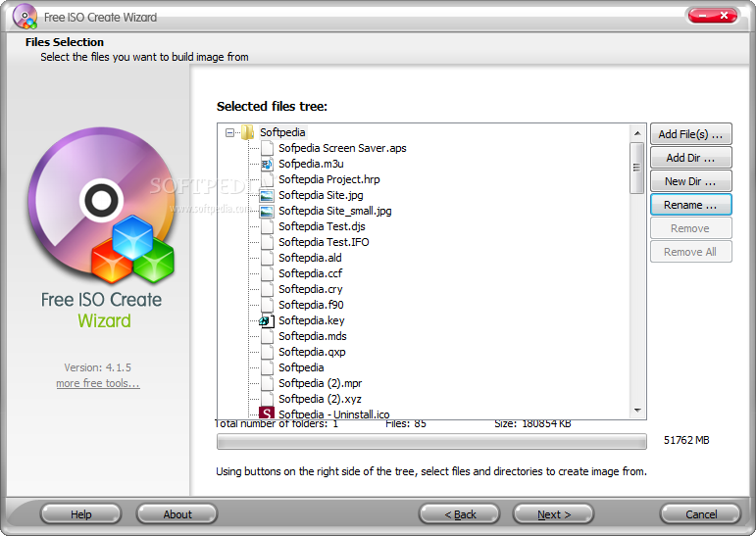The width and height of the screenshot is (756, 536).
Task: Select the Softpedia root folder label
Action: [x=282, y=132]
